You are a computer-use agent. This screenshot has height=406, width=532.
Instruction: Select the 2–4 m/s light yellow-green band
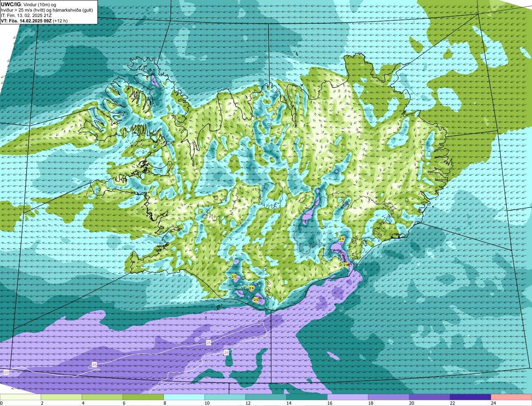(62, 397)
